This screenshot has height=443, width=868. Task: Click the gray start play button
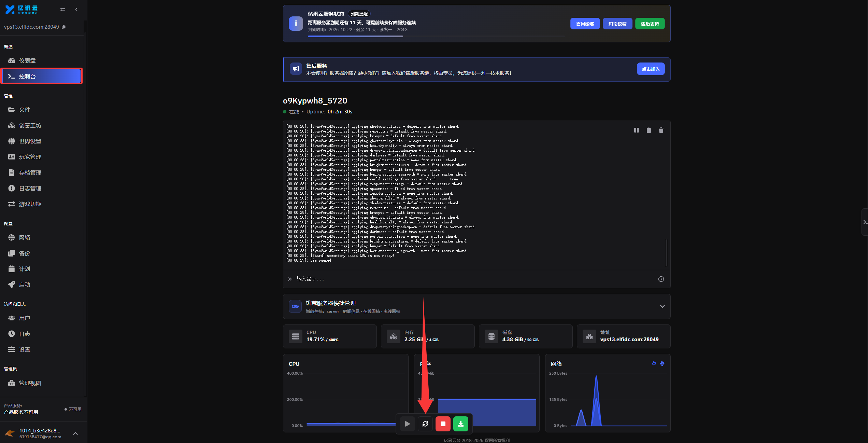[408, 424]
